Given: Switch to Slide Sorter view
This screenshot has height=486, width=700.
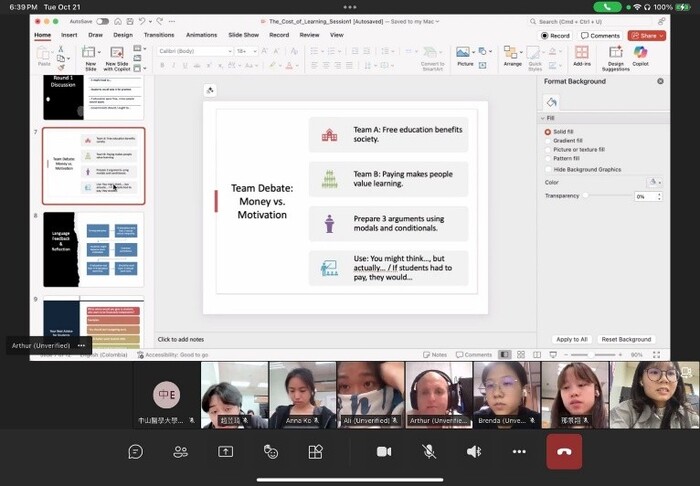Looking at the screenshot, I should point(520,354).
